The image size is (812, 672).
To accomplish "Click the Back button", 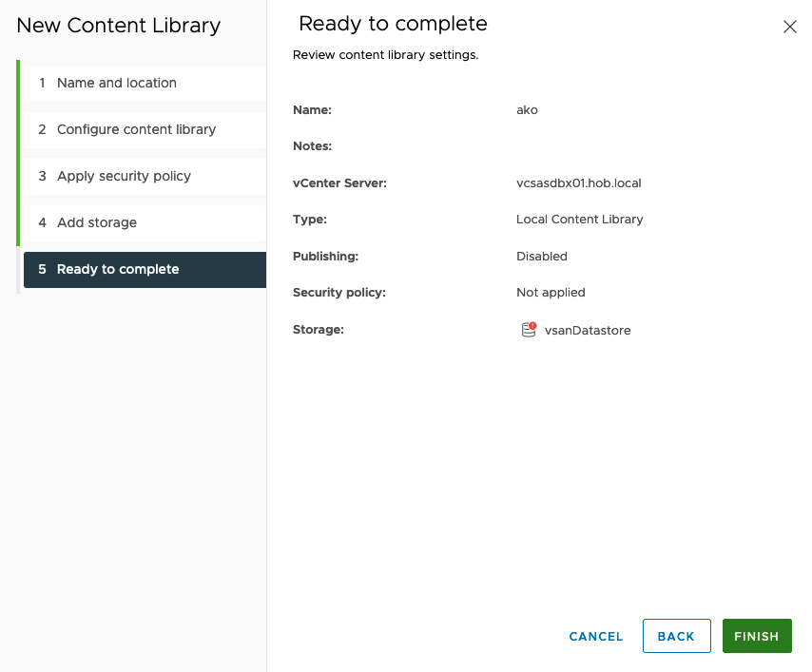I will (676, 636).
